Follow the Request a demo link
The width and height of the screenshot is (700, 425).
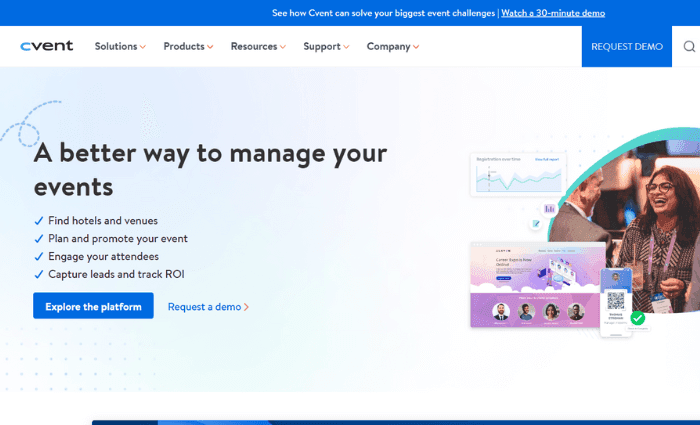[x=208, y=307]
